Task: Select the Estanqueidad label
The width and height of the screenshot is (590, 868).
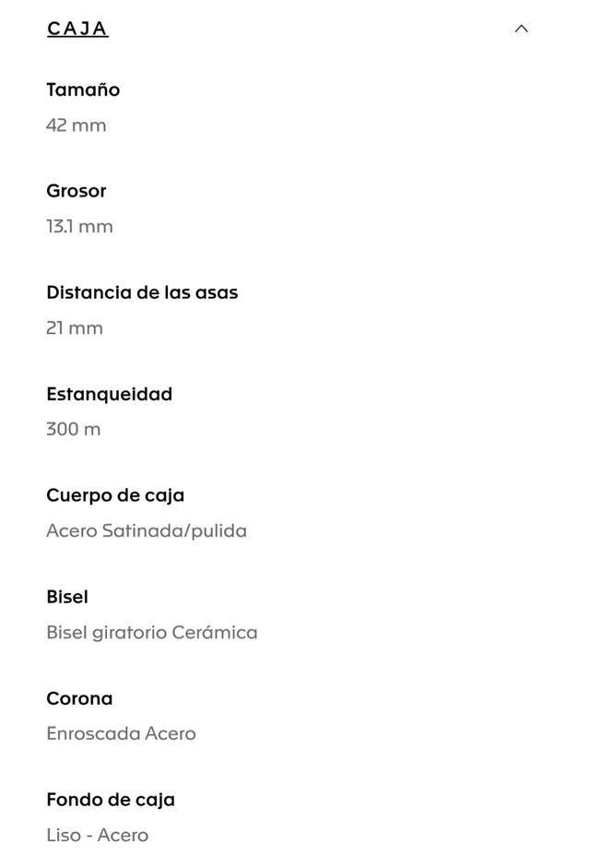Action: 109,394
